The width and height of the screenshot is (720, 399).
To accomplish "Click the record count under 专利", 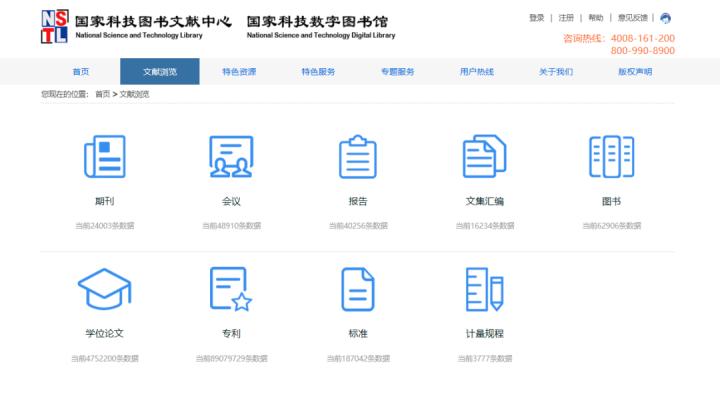I will click(231, 358).
